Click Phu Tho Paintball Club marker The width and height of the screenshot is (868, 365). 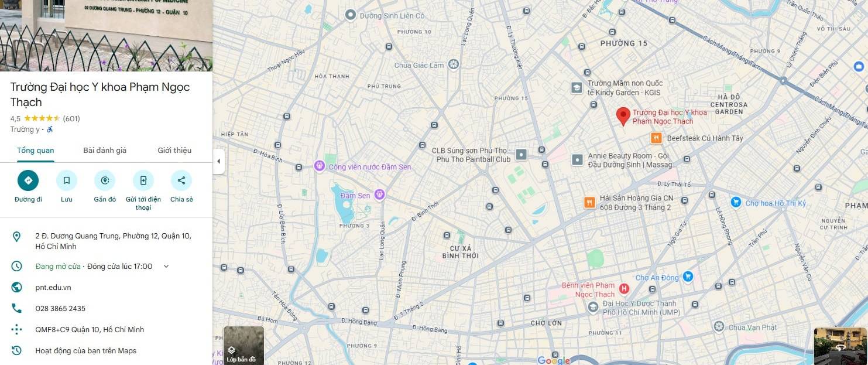[x=521, y=155]
